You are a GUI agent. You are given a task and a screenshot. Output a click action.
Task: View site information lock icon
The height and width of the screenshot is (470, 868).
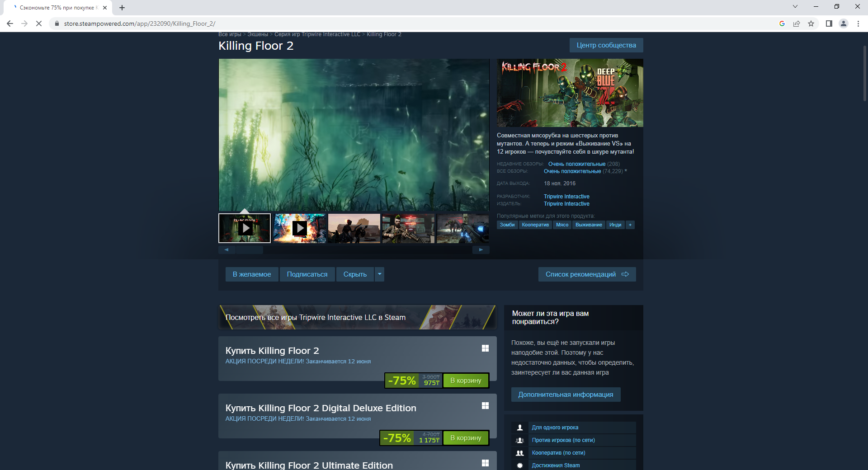pos(57,23)
